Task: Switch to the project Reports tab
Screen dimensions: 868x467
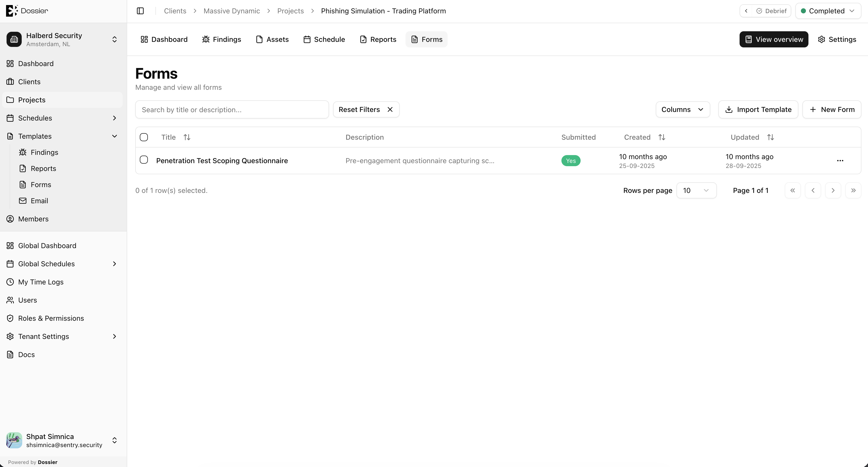Action: pyautogui.click(x=378, y=39)
